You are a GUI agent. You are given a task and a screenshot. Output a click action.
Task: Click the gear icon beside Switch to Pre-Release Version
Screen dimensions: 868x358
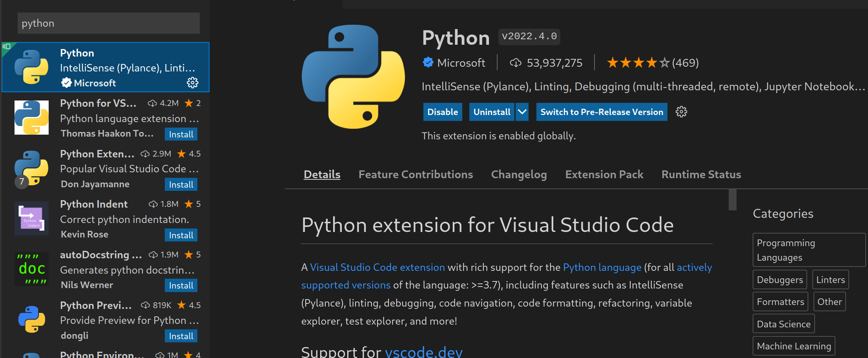[681, 112]
